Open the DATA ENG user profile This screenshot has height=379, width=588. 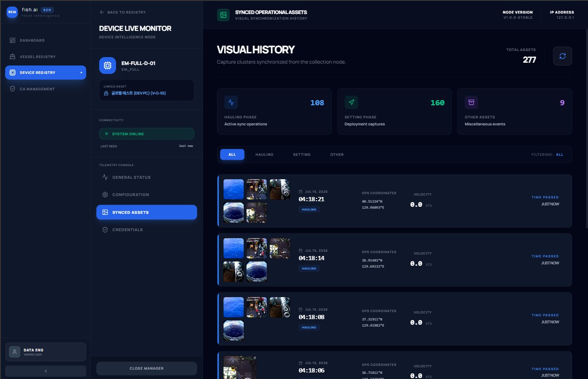point(45,352)
